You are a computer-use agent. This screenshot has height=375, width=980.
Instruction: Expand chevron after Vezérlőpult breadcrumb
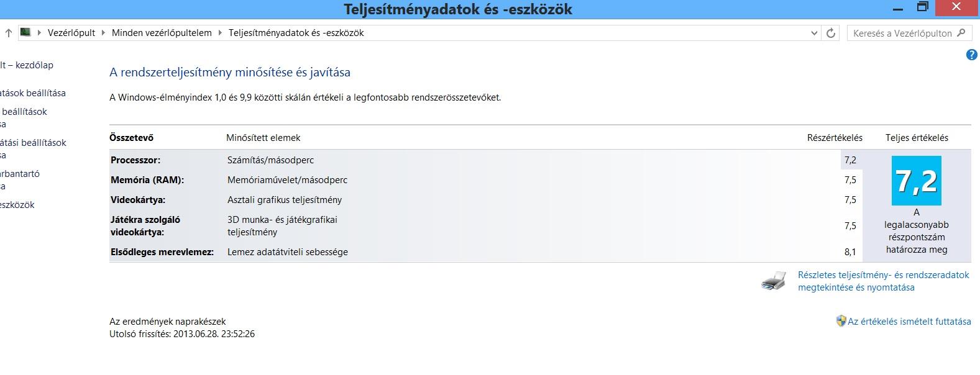click(104, 33)
